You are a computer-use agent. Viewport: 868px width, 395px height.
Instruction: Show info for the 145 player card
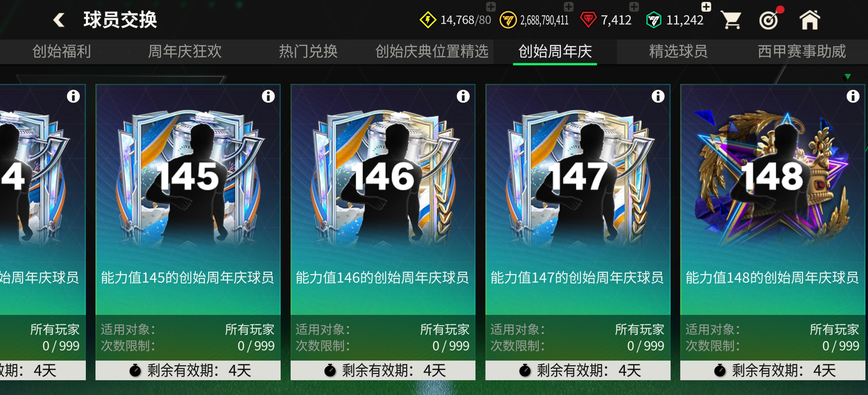pos(268,96)
